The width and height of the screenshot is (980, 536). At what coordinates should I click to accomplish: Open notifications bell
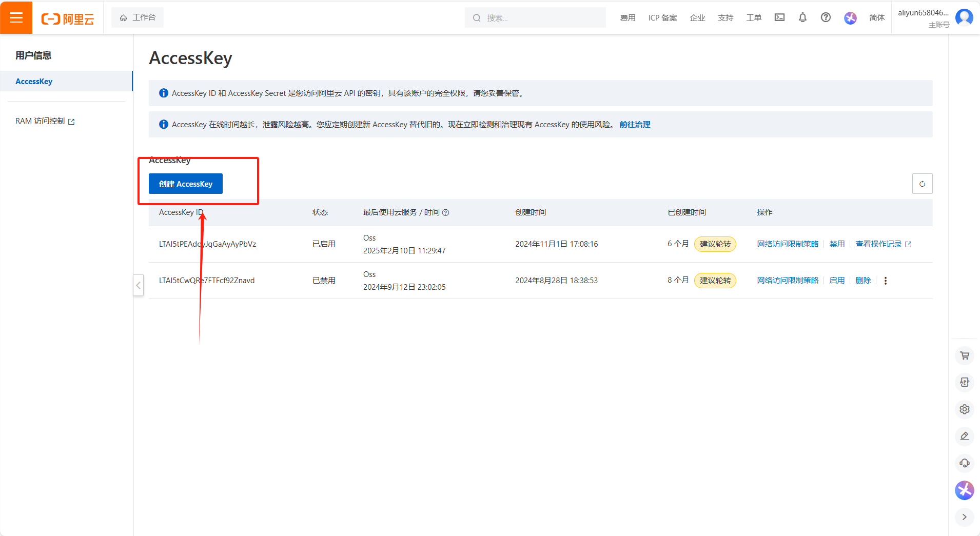(x=802, y=17)
